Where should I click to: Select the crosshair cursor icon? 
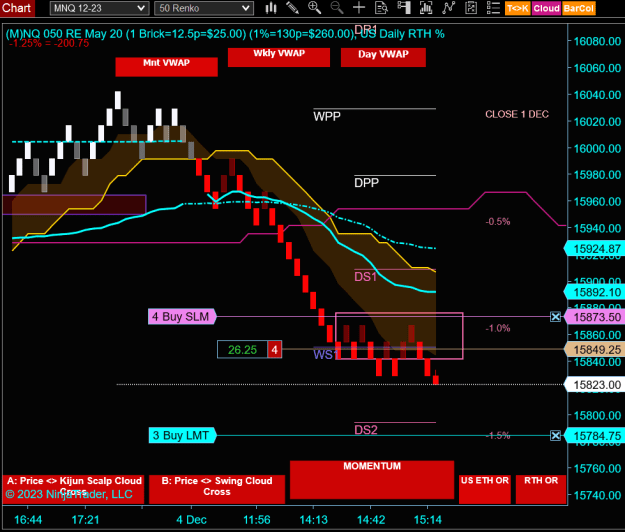(359, 8)
